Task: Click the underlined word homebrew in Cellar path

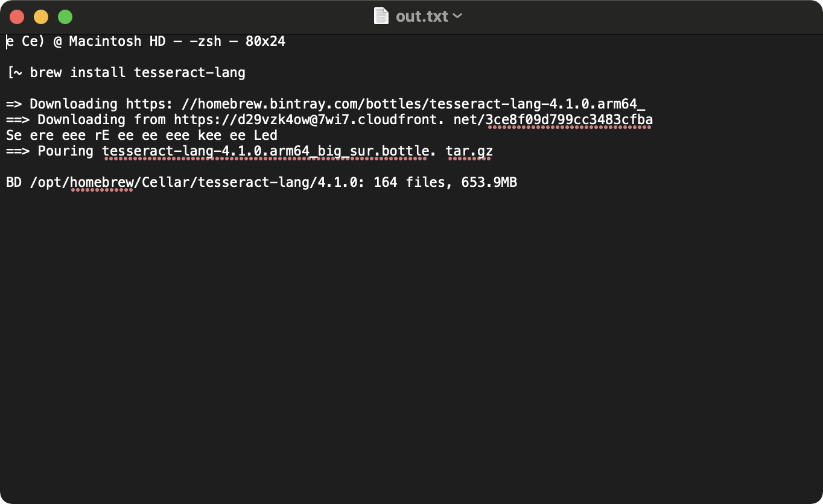Action: 101,183
